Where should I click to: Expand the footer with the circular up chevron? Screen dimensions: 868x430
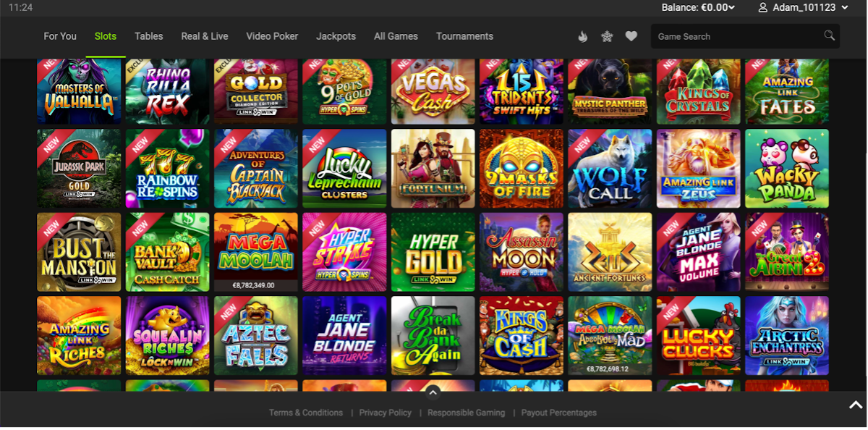click(x=433, y=392)
